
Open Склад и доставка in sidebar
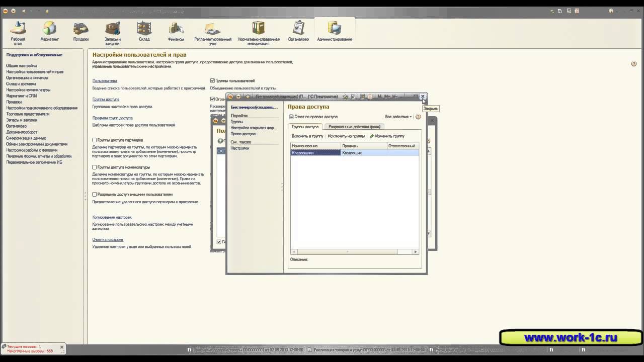pyautogui.click(x=21, y=84)
